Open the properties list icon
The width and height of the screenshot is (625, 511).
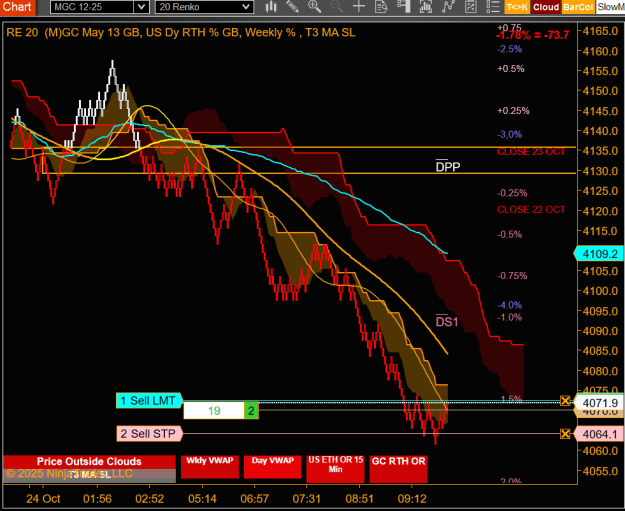coord(493,7)
